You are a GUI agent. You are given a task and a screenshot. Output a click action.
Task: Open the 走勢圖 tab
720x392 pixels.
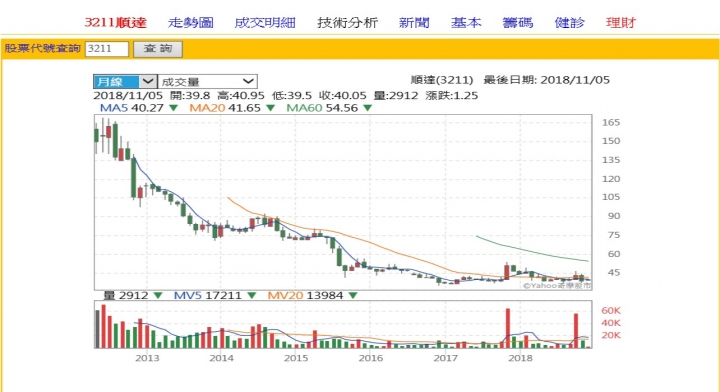(191, 22)
